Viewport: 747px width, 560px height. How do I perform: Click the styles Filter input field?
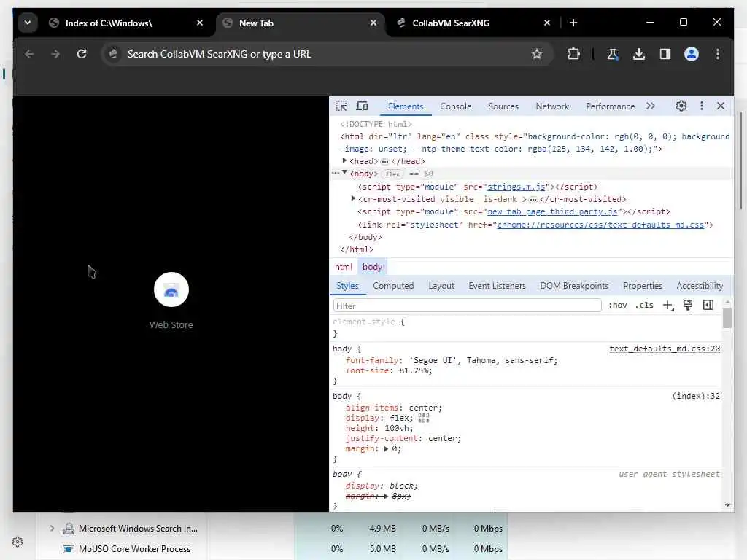pyautogui.click(x=467, y=306)
